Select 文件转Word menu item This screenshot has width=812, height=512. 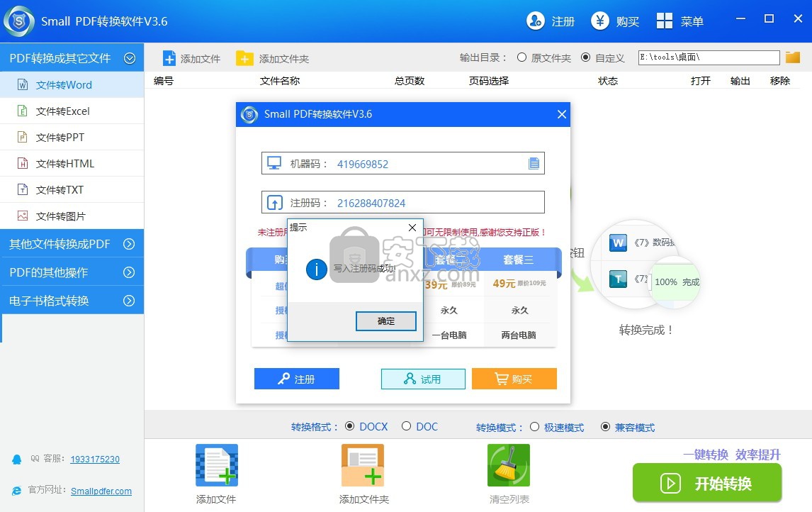pyautogui.click(x=72, y=84)
